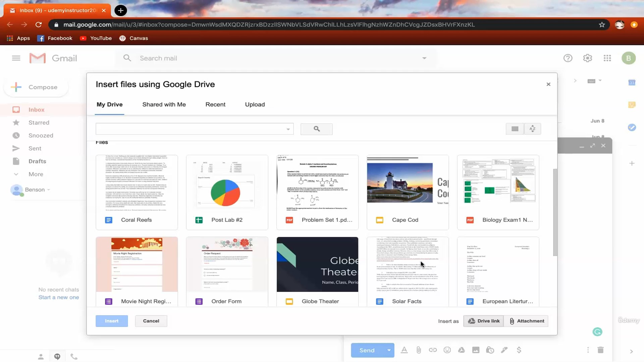Open the Google apps grid
The width and height of the screenshot is (644, 362).
(x=607, y=58)
